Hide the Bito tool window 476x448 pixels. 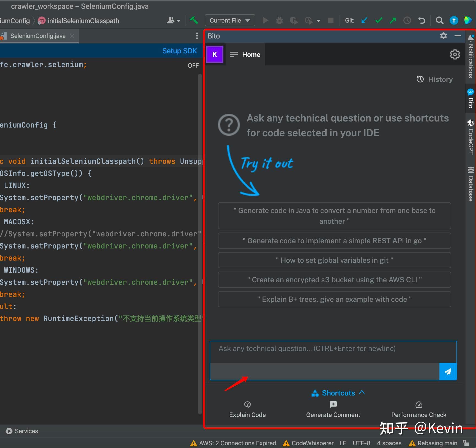click(458, 36)
